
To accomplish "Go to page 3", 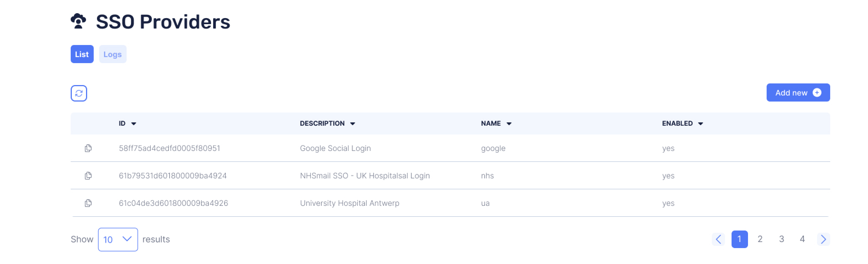I will point(781,239).
